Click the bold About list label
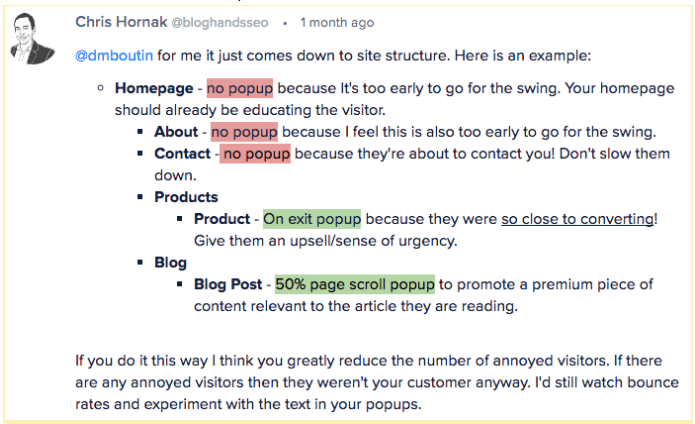 coord(176,132)
